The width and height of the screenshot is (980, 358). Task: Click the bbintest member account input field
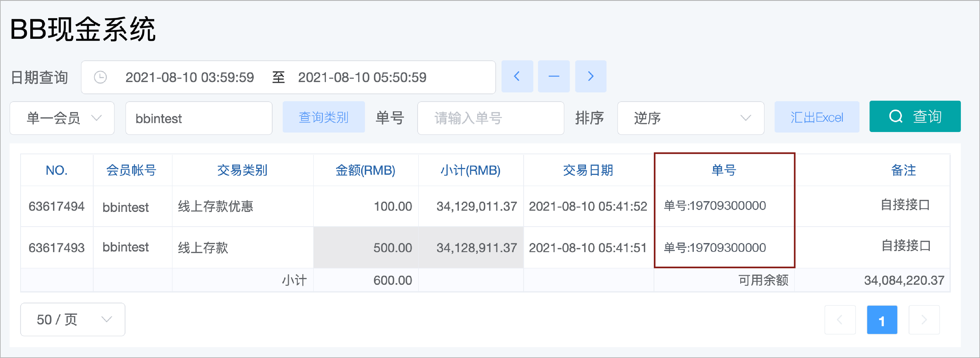pyautogui.click(x=199, y=118)
